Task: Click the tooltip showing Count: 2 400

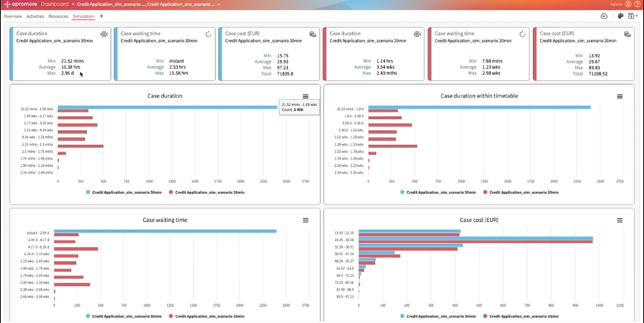Action: point(299,107)
